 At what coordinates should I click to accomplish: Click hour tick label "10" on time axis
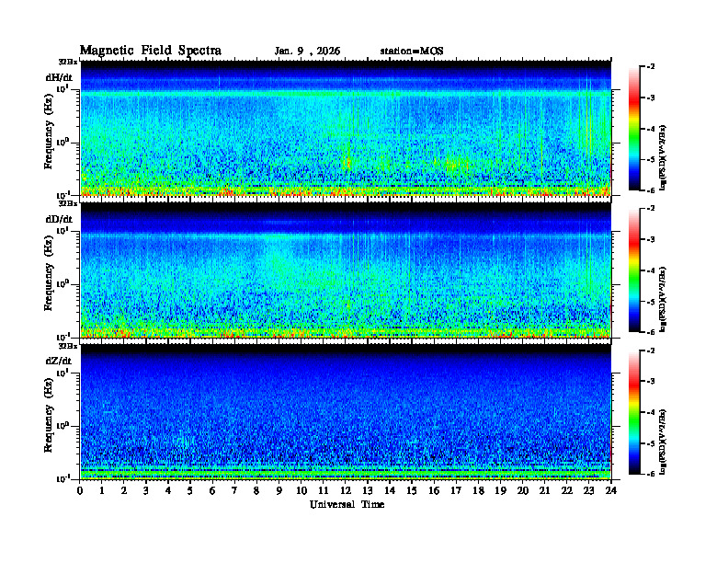click(x=301, y=490)
